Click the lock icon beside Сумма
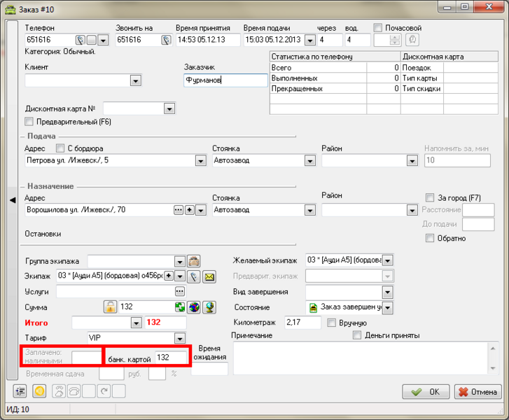 pos(110,307)
